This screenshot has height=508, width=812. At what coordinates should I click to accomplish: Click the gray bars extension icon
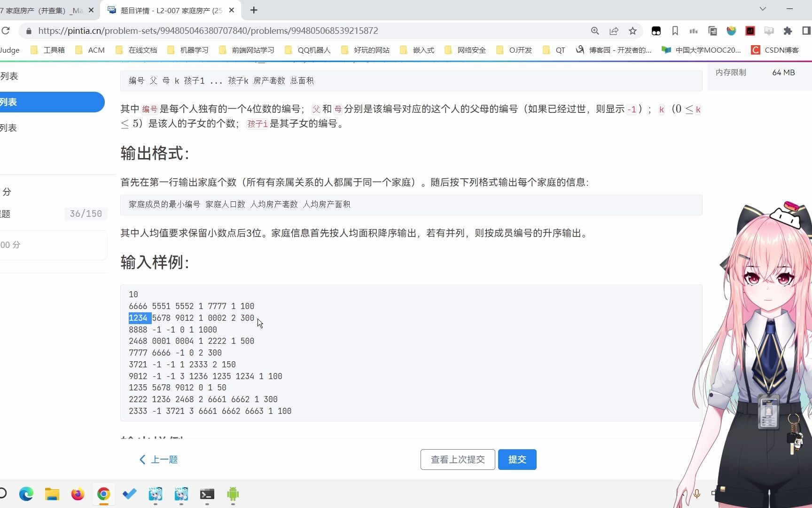[x=694, y=31]
